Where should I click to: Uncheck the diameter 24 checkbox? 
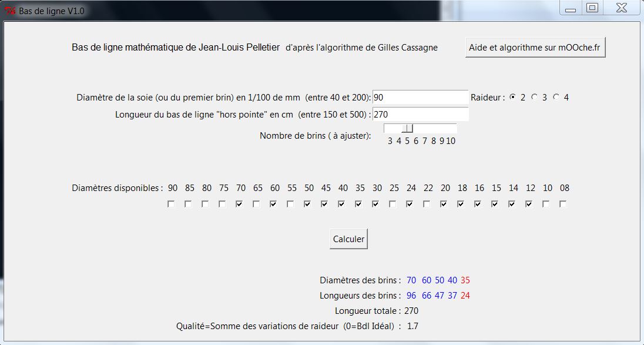tap(410, 204)
